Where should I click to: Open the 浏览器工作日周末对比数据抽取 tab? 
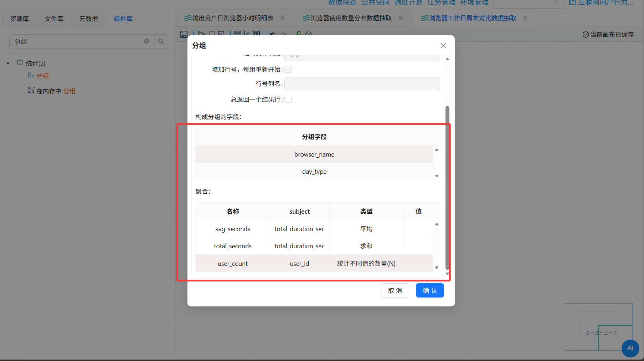tap(473, 18)
